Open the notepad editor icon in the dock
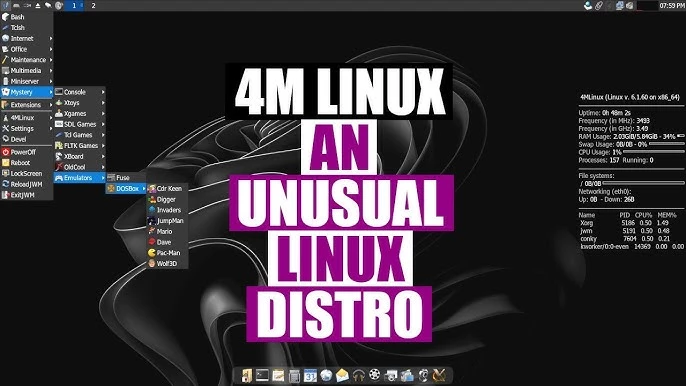The height and width of the screenshot is (386, 686). (x=278, y=375)
